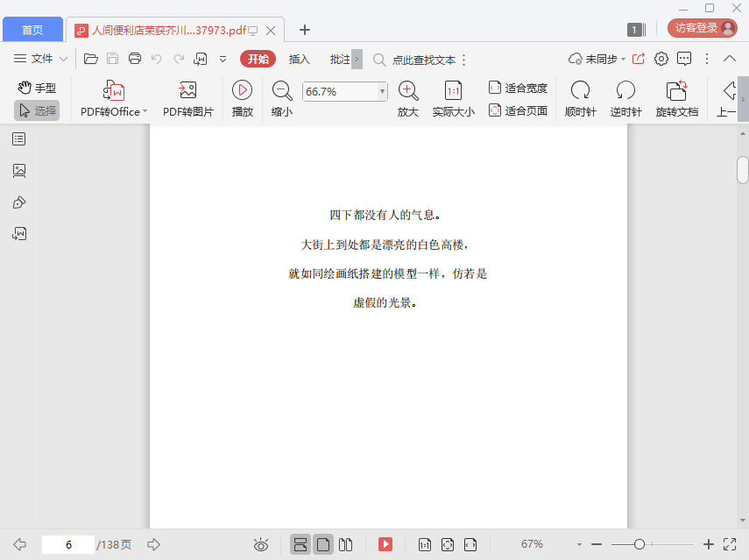Go to the 首页 home tab
749x560 pixels.
pyautogui.click(x=32, y=30)
